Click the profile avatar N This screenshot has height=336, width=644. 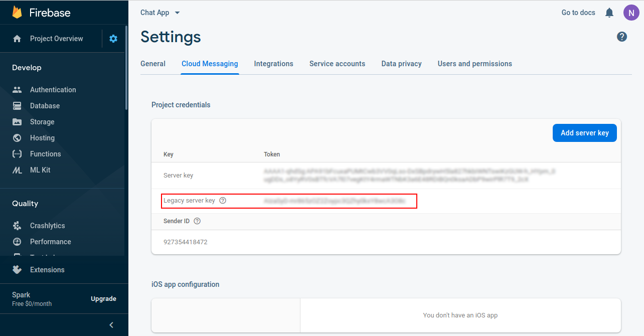tap(631, 12)
